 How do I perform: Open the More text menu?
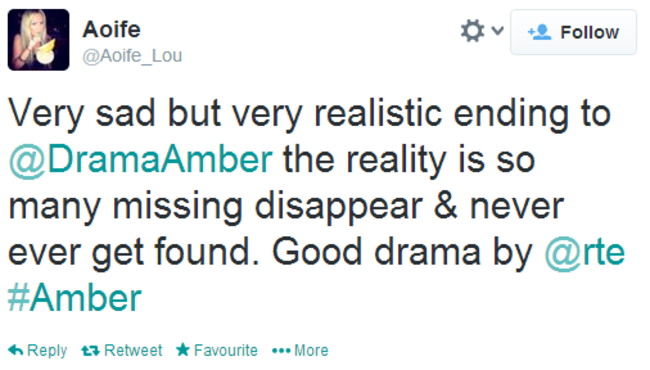[311, 351]
